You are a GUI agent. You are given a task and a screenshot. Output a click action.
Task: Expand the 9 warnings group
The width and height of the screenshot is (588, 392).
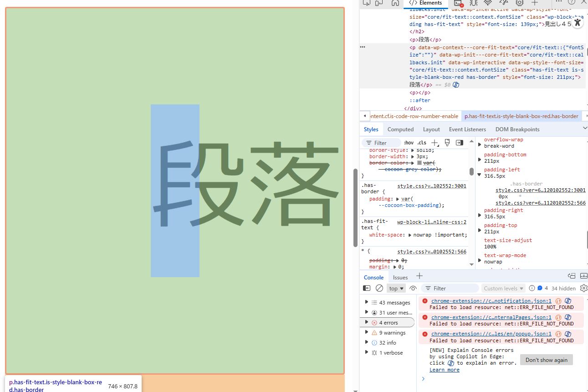pyautogui.click(x=367, y=333)
